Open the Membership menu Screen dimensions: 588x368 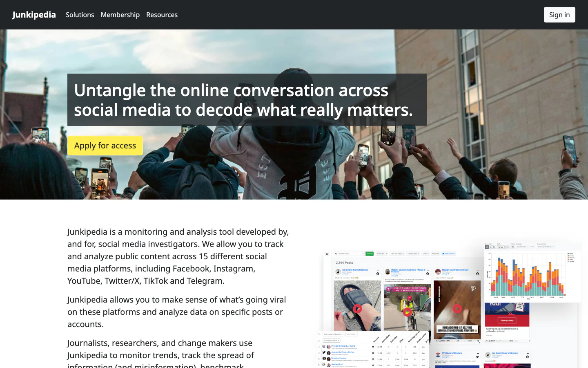point(120,15)
